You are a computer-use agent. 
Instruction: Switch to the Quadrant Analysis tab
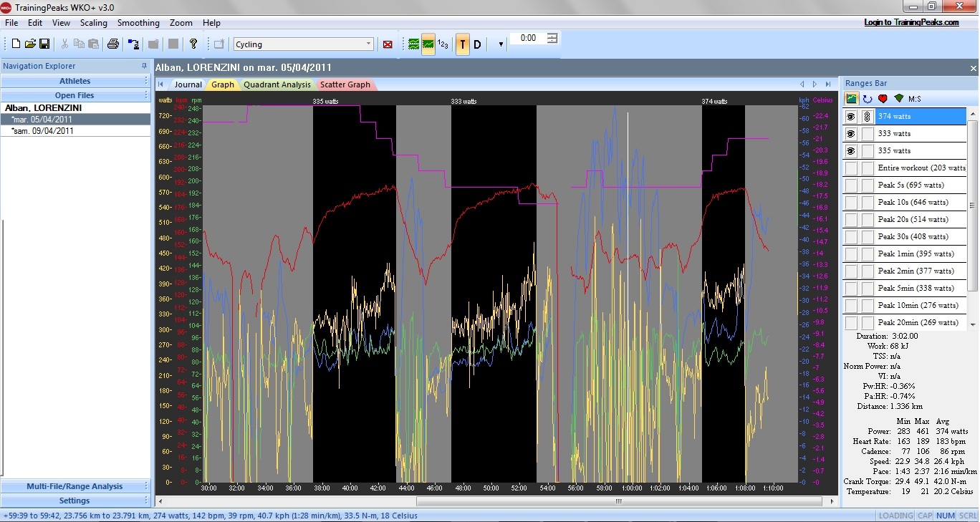click(277, 84)
